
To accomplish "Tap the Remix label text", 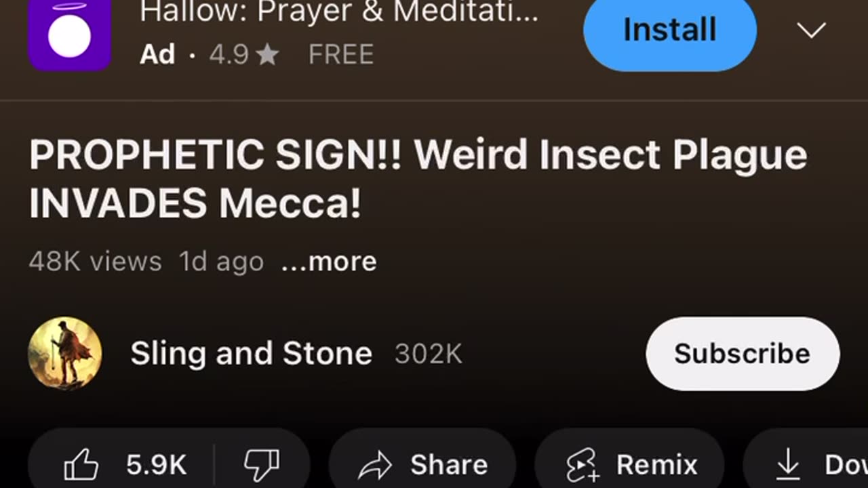I will click(656, 465).
